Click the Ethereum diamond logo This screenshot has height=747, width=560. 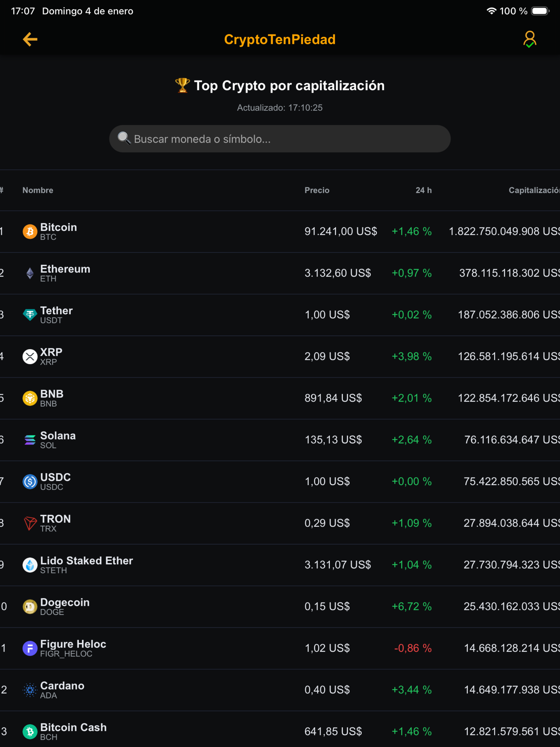point(30,273)
